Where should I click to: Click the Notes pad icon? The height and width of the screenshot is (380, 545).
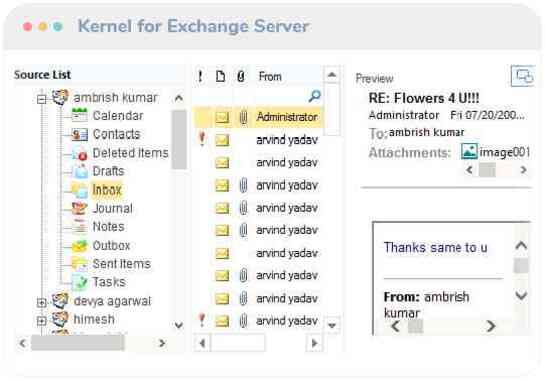(80, 227)
